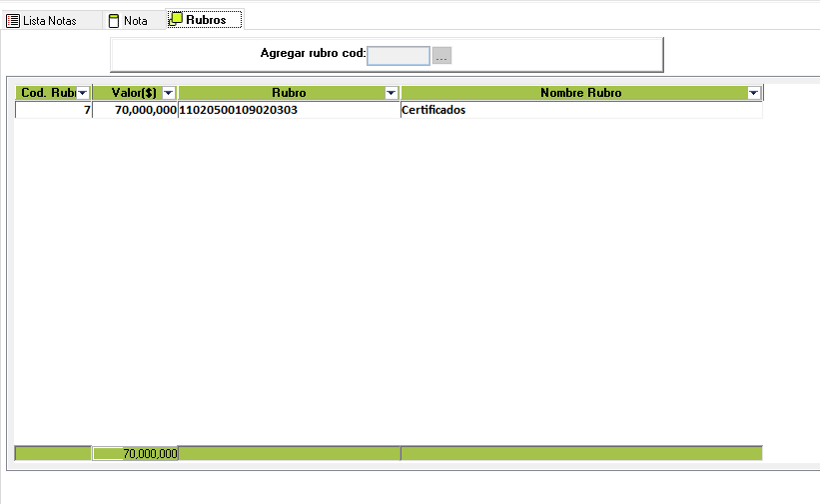
Task: Switch to the Lista Notas tab
Action: point(49,20)
